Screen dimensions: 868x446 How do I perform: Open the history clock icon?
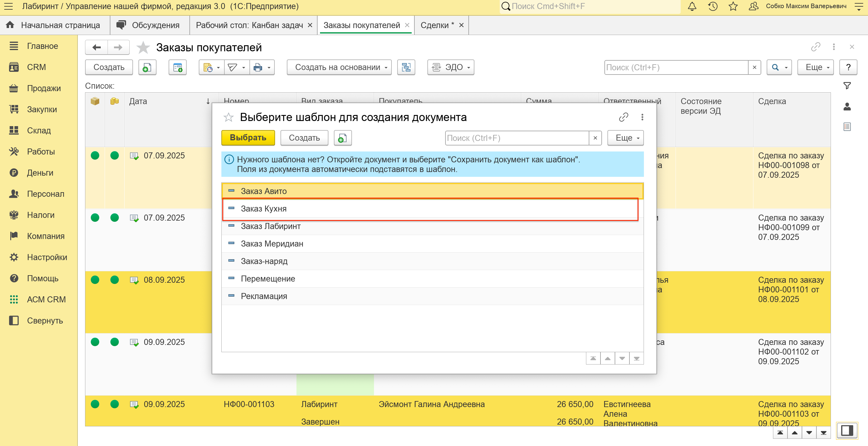713,6
